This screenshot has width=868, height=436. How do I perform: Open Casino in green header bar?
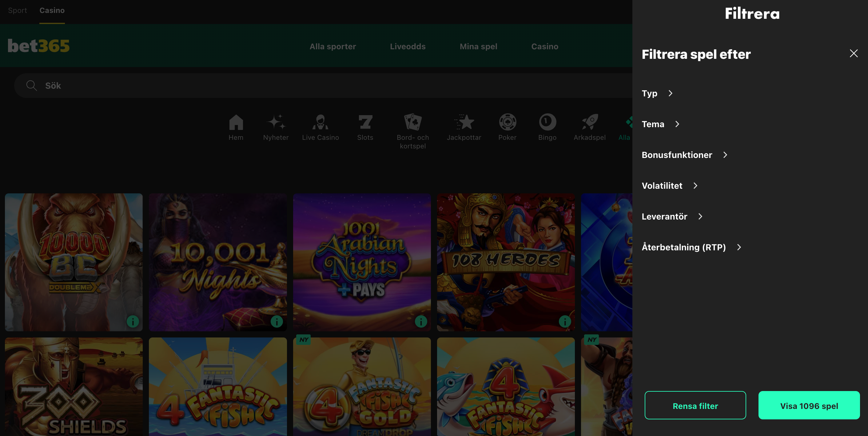pyautogui.click(x=545, y=46)
